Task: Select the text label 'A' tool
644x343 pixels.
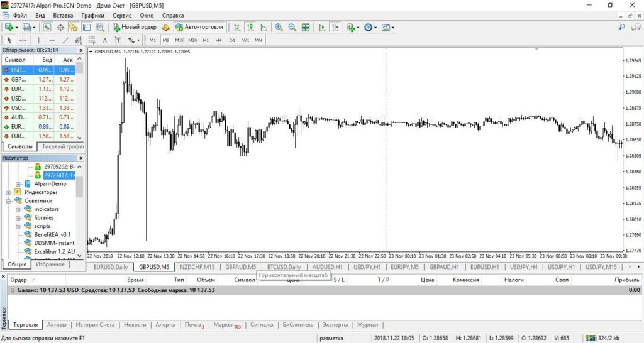Action: click(104, 40)
